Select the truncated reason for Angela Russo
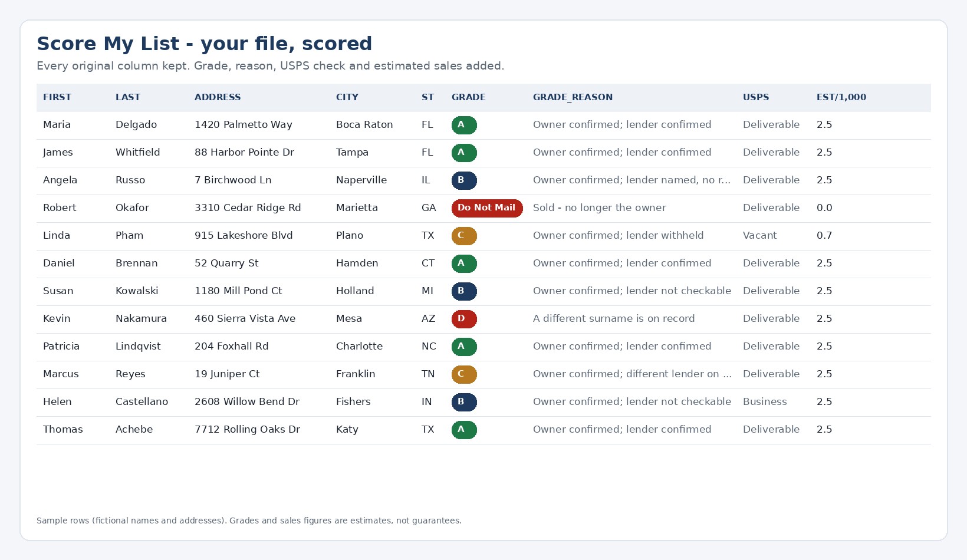This screenshot has width=967, height=560. 631,180
